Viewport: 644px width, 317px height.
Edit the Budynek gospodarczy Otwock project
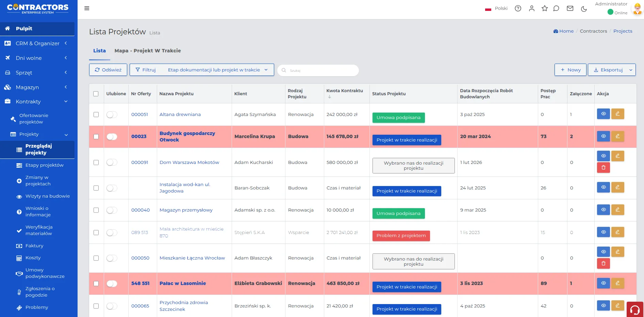[617, 136]
